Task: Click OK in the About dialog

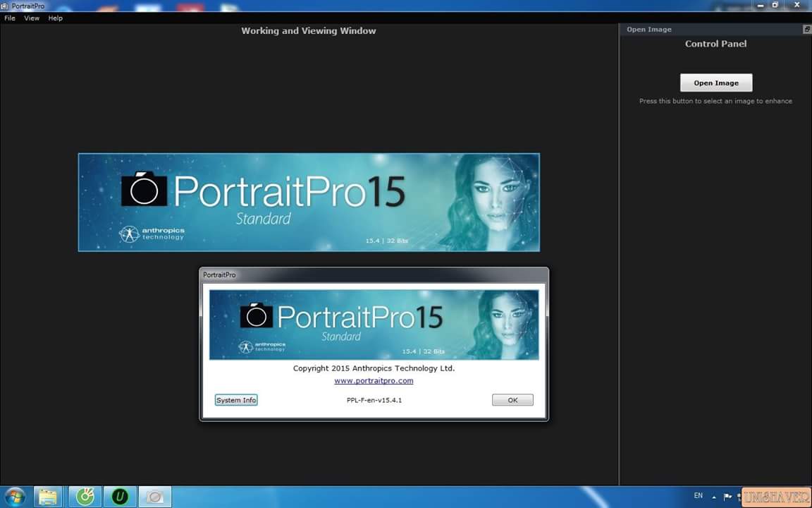Action: (x=512, y=400)
